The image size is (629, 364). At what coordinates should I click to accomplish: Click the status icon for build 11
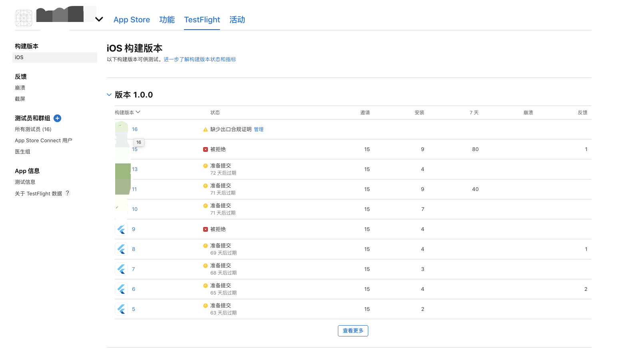coord(206,186)
